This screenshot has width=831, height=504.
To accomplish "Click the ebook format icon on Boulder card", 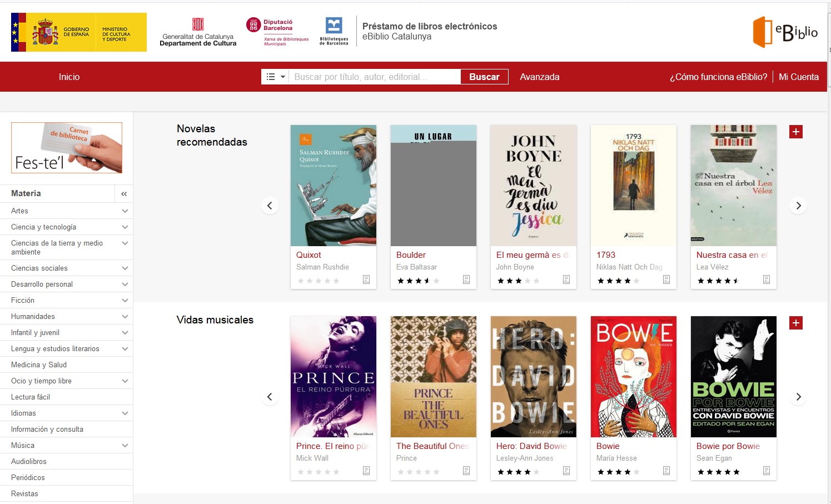I will (x=466, y=280).
